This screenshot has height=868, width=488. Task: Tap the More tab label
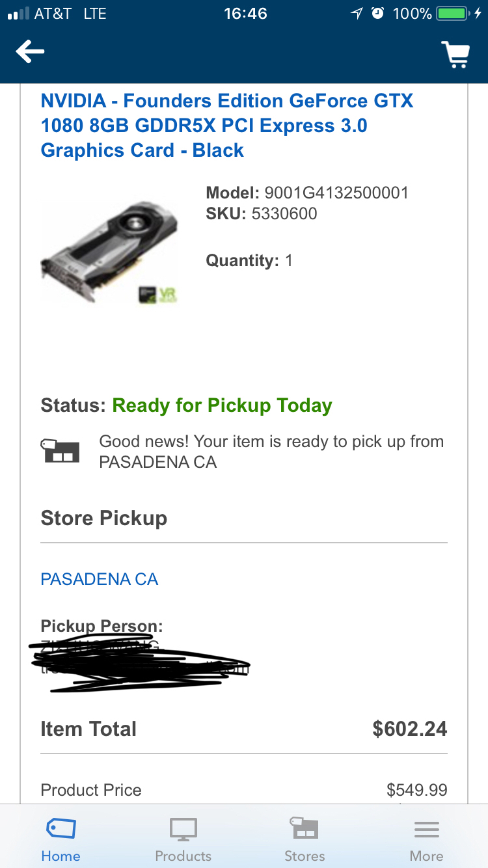427,856
